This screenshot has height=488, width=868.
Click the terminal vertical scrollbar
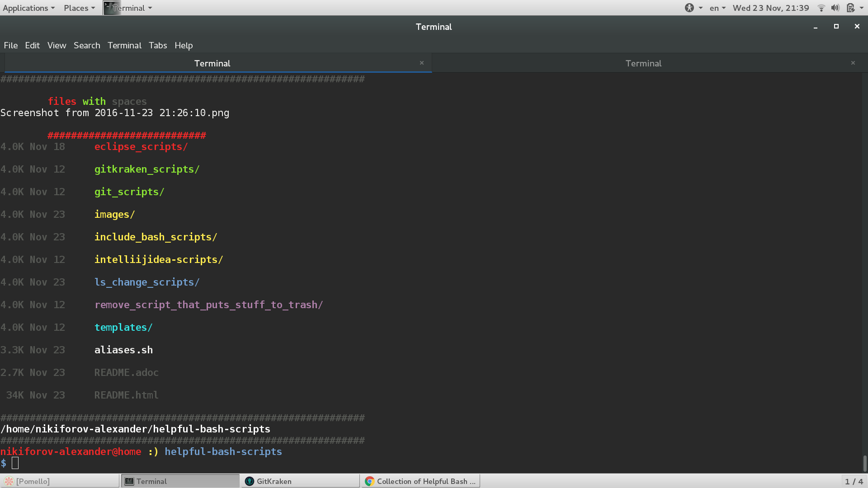pos(864,463)
